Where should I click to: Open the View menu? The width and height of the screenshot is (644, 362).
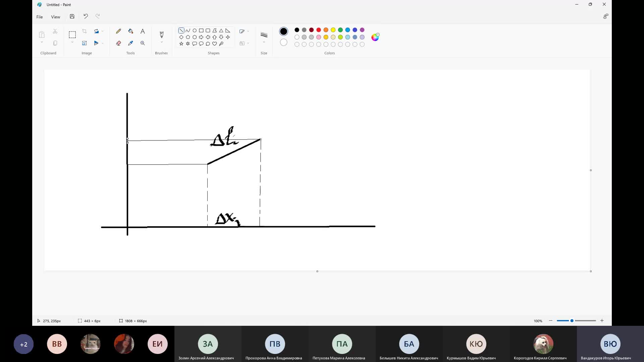[55, 17]
